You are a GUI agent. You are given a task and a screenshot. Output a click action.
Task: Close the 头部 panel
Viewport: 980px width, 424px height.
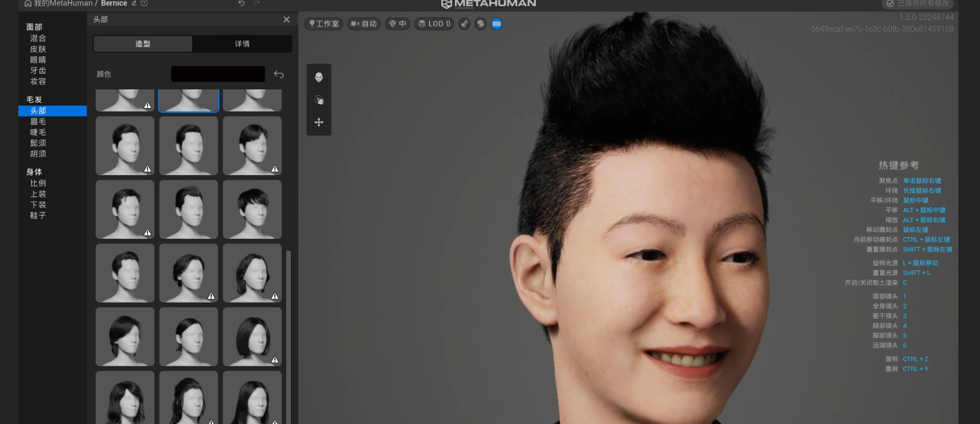287,19
